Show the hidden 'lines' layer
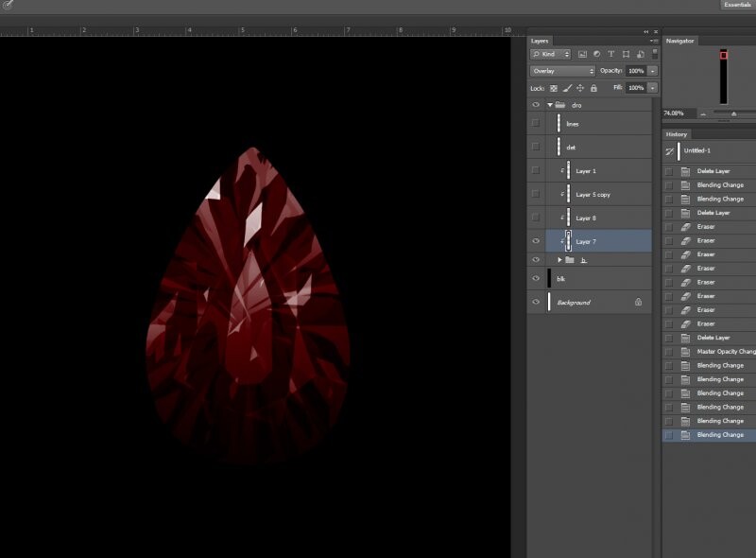This screenshot has height=558, width=756. click(x=536, y=124)
